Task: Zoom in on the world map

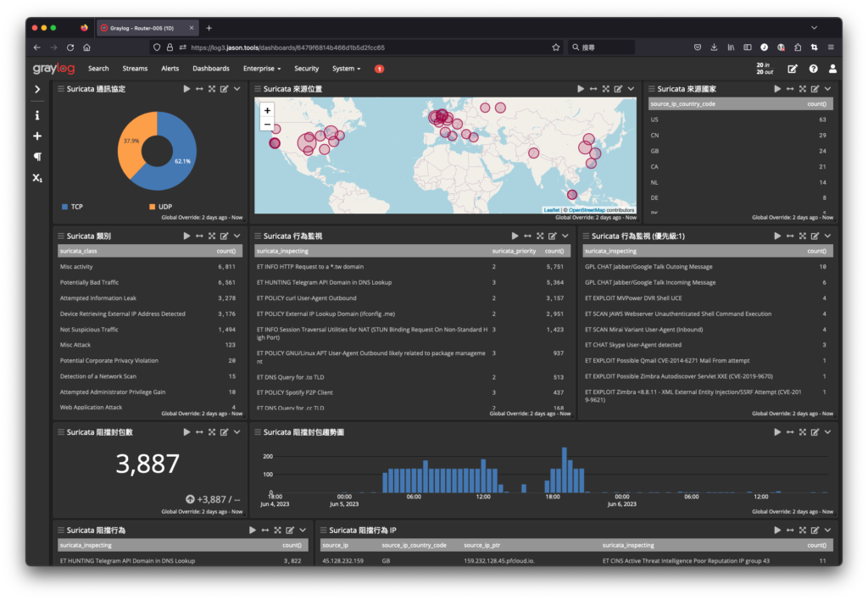Action: click(267, 111)
